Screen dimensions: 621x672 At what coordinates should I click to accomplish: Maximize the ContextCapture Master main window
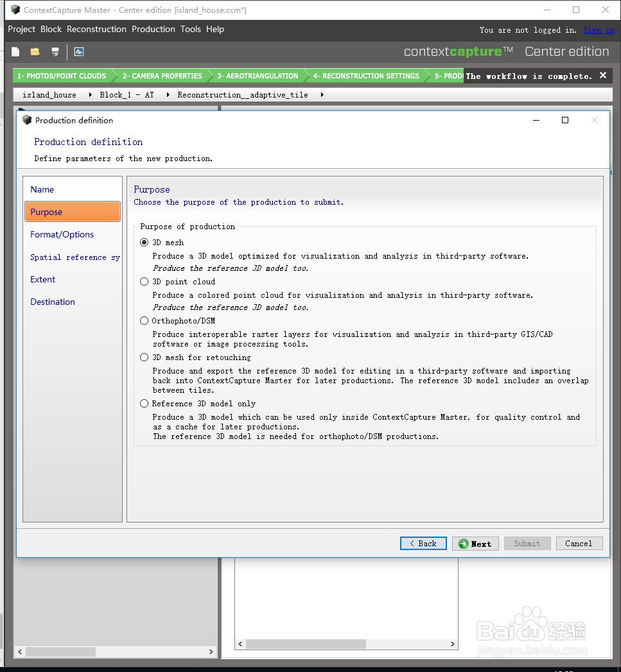[576, 10]
